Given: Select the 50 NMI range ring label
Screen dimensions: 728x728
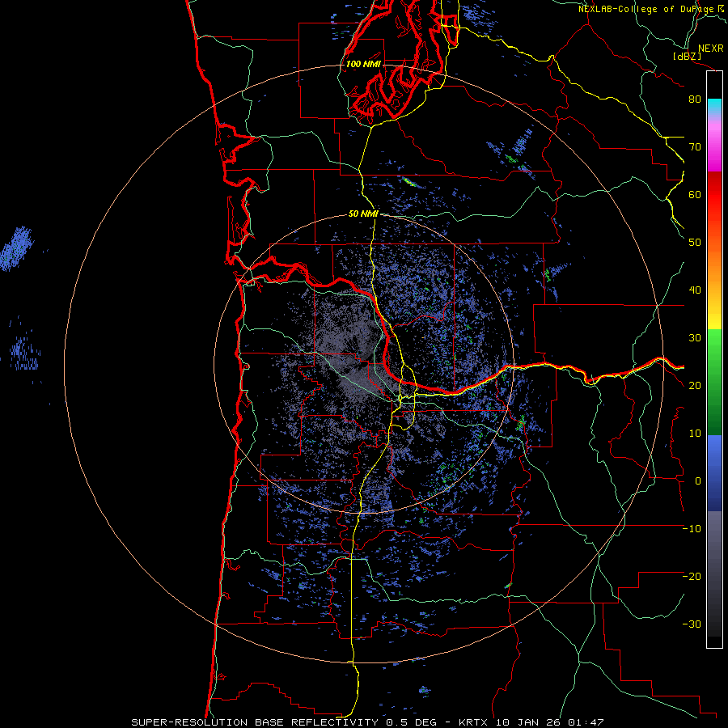Looking at the screenshot, I should (363, 214).
